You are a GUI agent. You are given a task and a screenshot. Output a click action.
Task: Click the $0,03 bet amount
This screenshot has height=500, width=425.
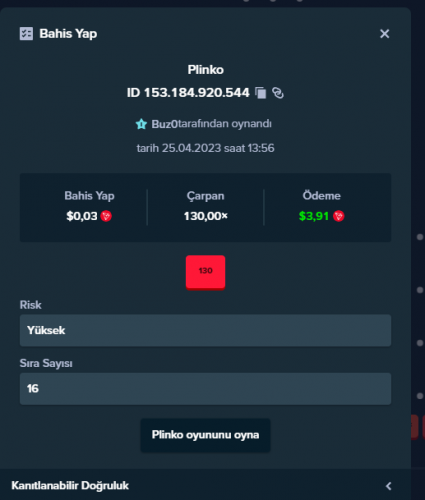pyautogui.click(x=82, y=216)
